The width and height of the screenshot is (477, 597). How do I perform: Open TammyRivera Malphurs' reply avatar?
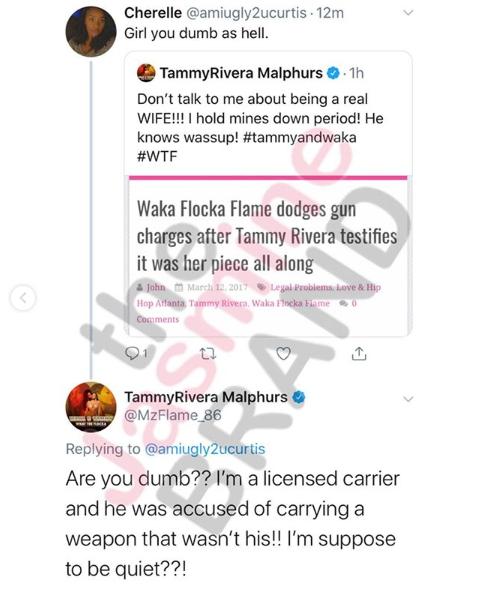click(91, 407)
